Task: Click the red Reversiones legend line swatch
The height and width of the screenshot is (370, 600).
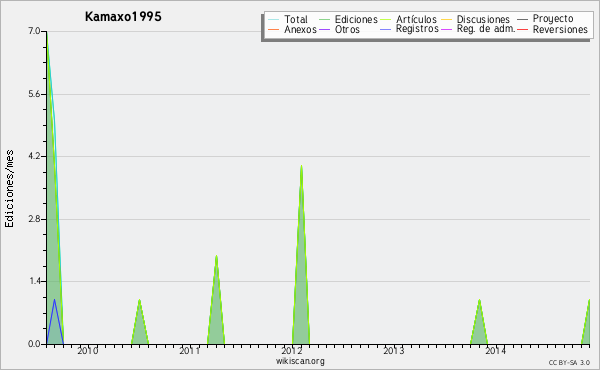Action: click(522, 29)
